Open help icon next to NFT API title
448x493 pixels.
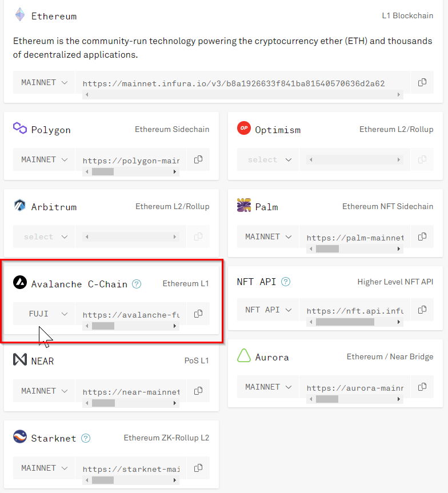[x=286, y=282]
